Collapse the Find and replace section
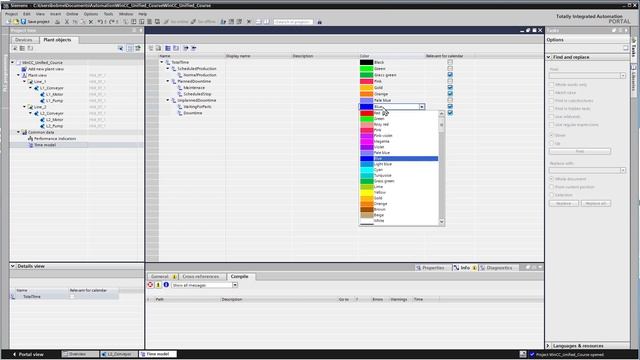 click(549, 57)
